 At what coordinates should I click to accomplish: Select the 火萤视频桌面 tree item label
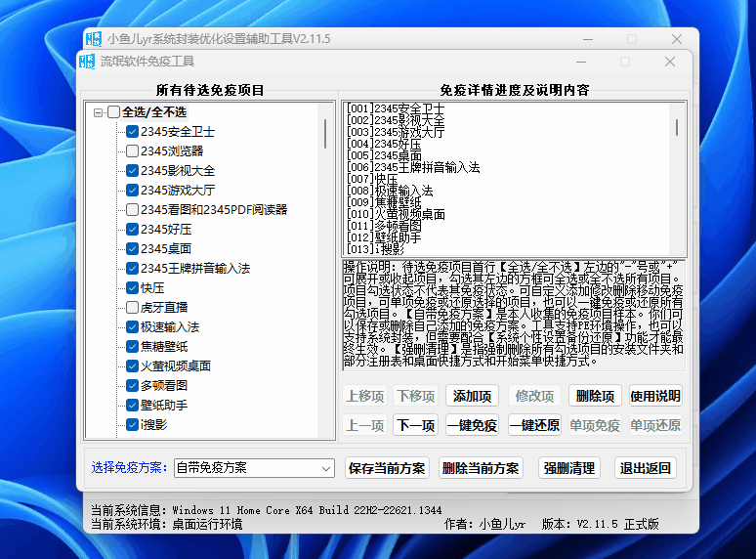[x=176, y=366]
